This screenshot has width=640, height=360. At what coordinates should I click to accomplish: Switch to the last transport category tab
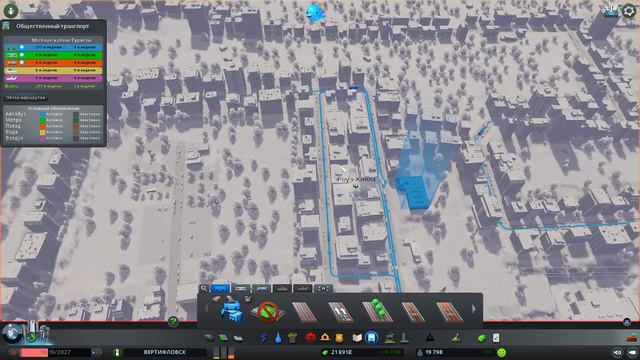[x=323, y=289]
